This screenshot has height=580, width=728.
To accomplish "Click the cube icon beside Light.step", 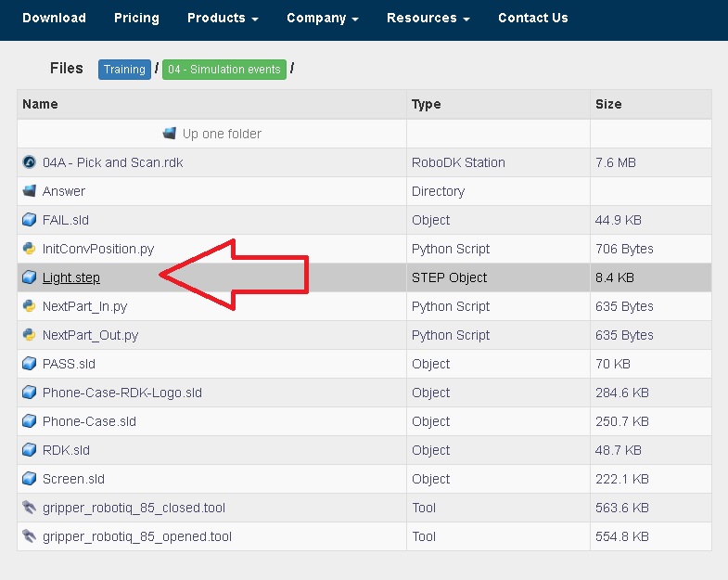I will click(x=29, y=277).
